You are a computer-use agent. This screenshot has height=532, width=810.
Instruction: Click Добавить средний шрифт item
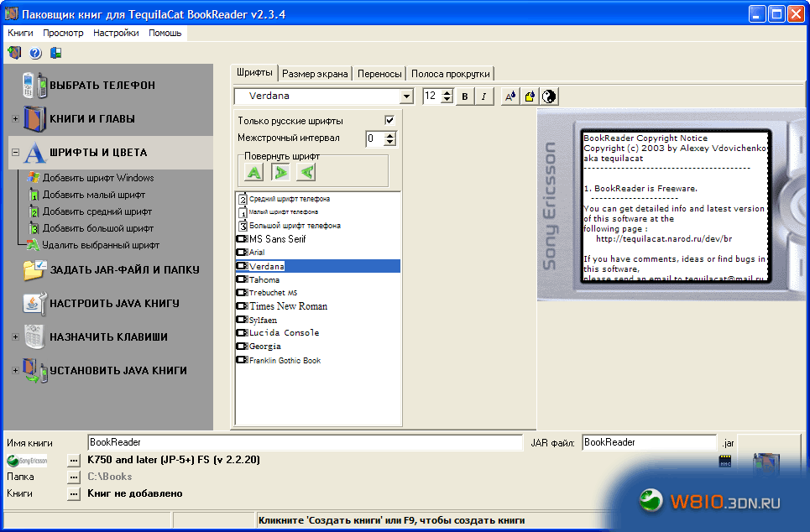(x=97, y=211)
